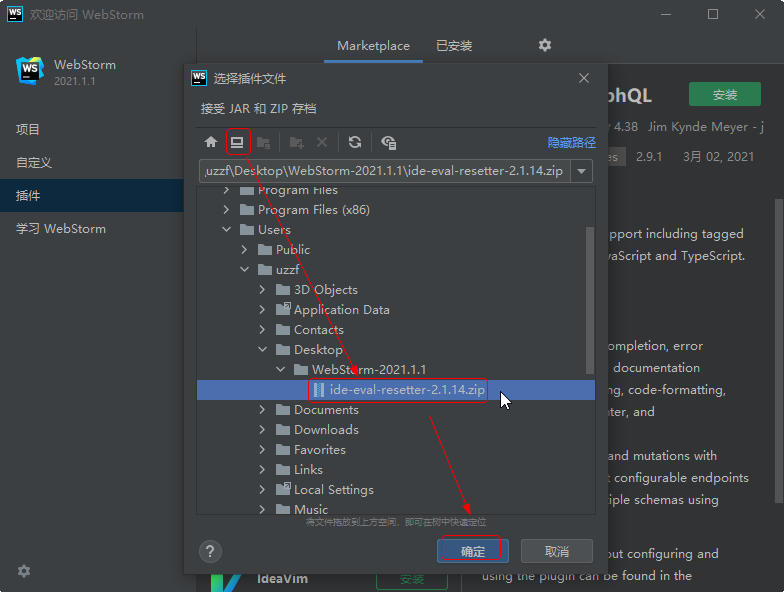Maximize the WebStorm welcome window
This screenshot has width=784, height=592.
(713, 14)
